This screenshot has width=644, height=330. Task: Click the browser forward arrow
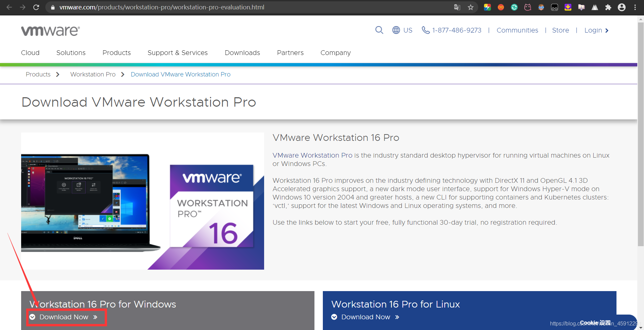pos(22,7)
